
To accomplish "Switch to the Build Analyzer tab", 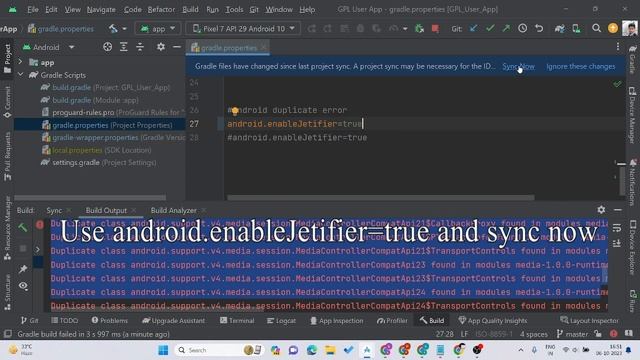I will [x=173, y=210].
